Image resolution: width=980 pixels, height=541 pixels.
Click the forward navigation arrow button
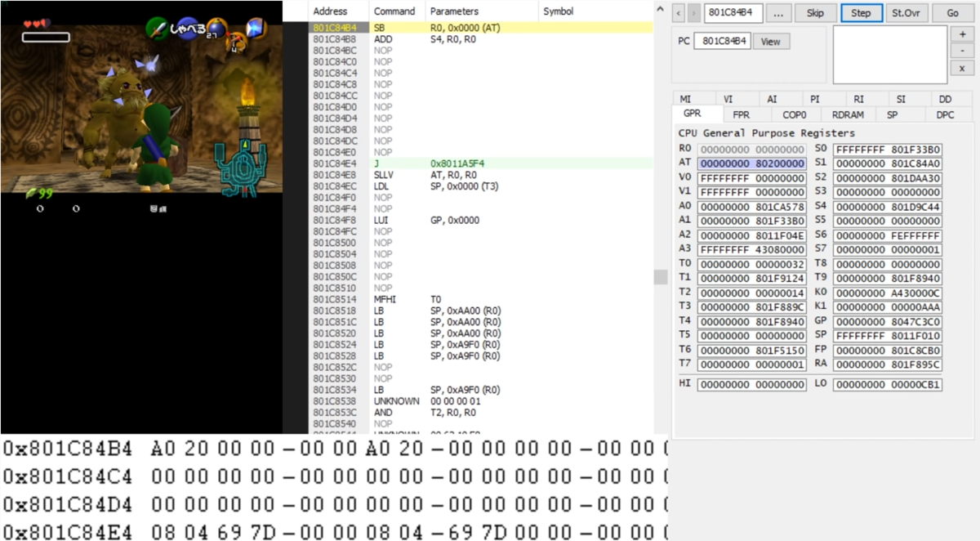(694, 13)
